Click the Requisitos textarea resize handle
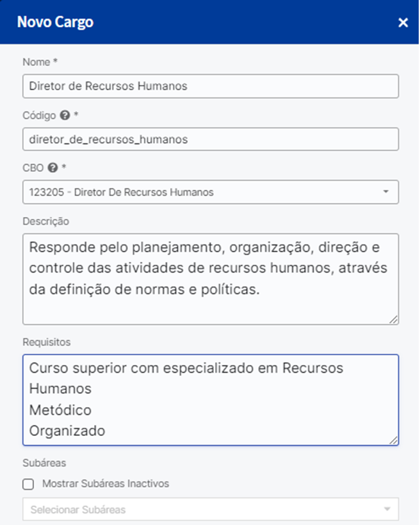Screen dimensions: 420x525 393,440
